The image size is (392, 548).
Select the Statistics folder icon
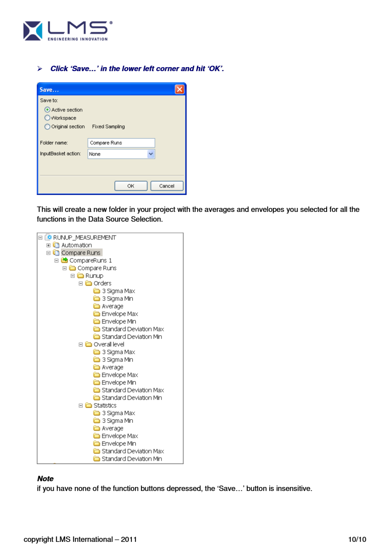point(89,405)
